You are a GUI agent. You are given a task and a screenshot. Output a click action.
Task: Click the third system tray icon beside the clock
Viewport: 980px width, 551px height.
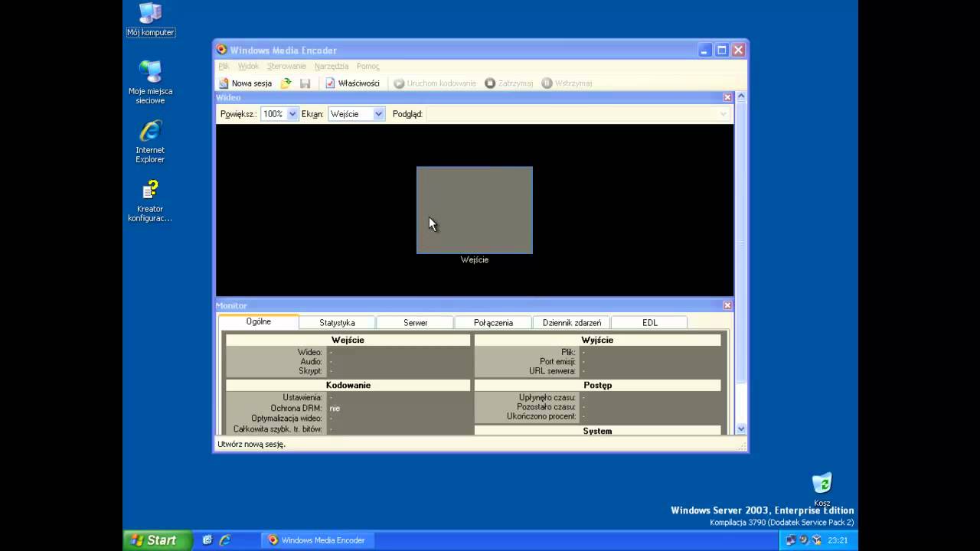817,540
